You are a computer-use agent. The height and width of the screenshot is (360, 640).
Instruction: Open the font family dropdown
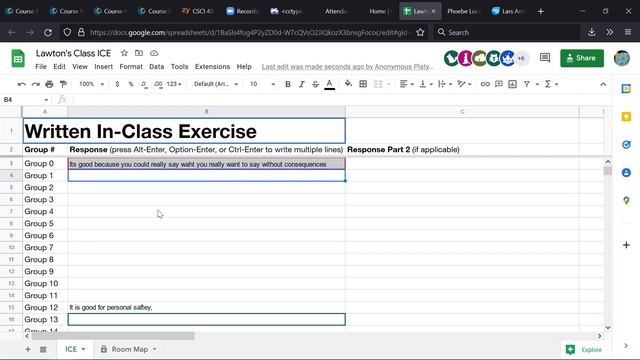216,84
